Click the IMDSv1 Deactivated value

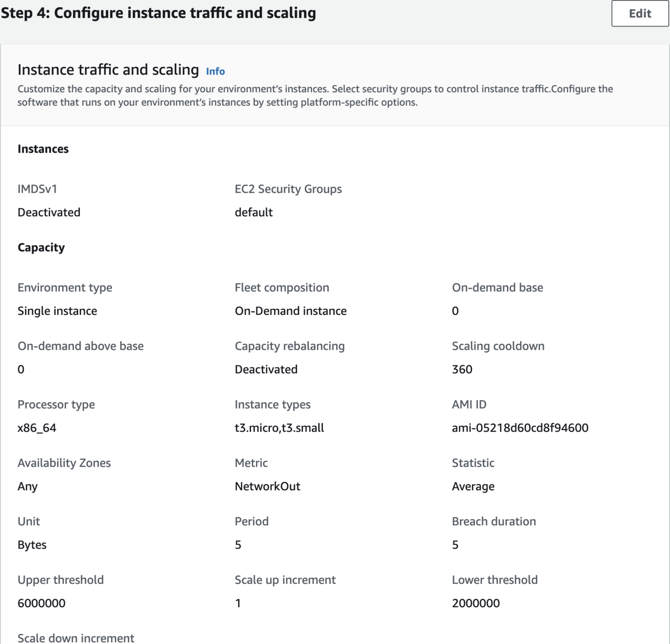tap(49, 212)
